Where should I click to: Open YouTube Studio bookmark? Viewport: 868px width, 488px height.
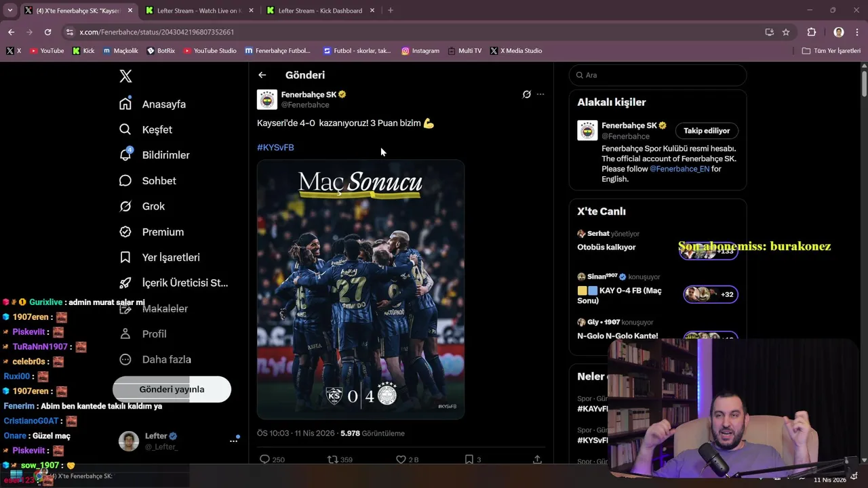pos(210,51)
